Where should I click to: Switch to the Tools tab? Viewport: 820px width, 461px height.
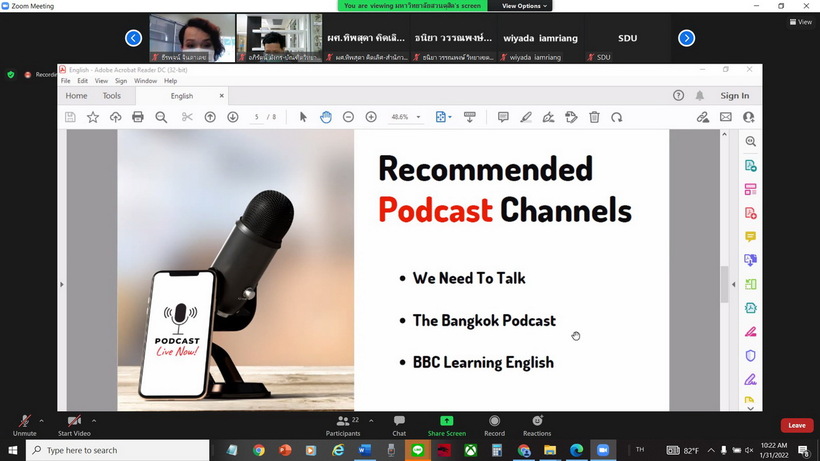point(111,96)
